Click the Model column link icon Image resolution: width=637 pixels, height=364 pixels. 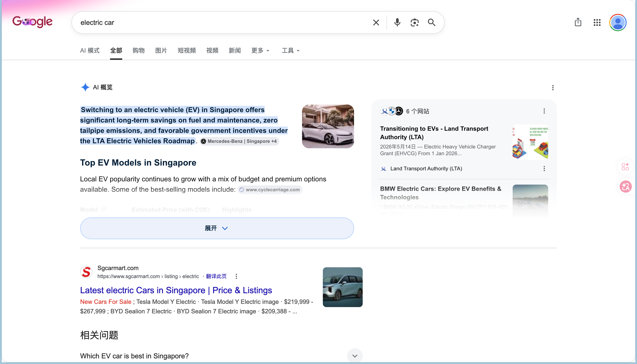[103, 209]
